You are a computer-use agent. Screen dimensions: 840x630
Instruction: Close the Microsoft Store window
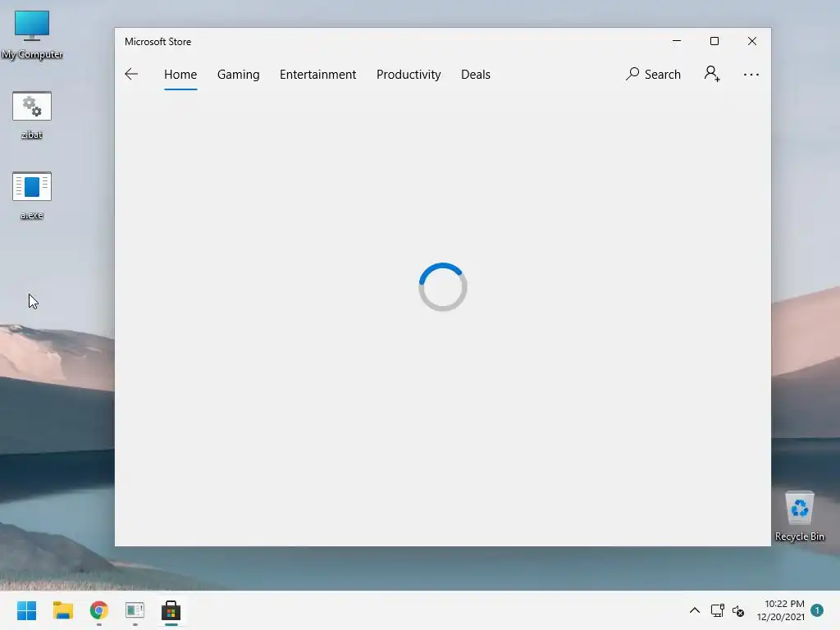pos(752,41)
